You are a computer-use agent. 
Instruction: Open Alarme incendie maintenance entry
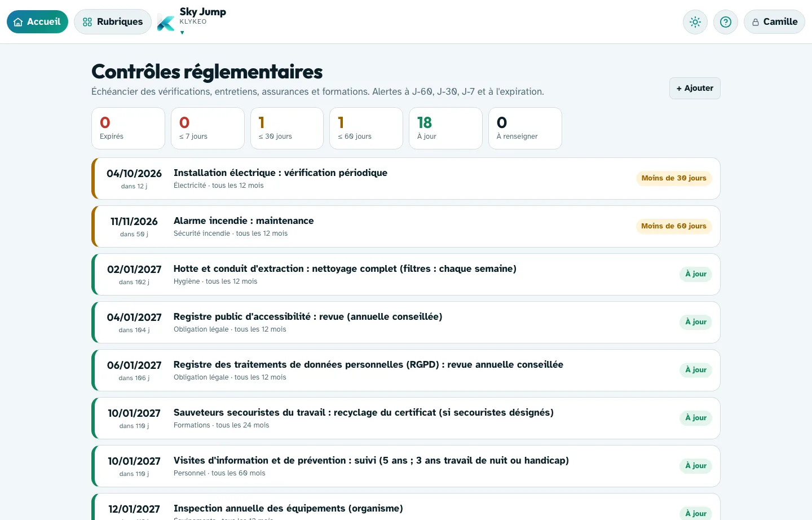pos(406,226)
